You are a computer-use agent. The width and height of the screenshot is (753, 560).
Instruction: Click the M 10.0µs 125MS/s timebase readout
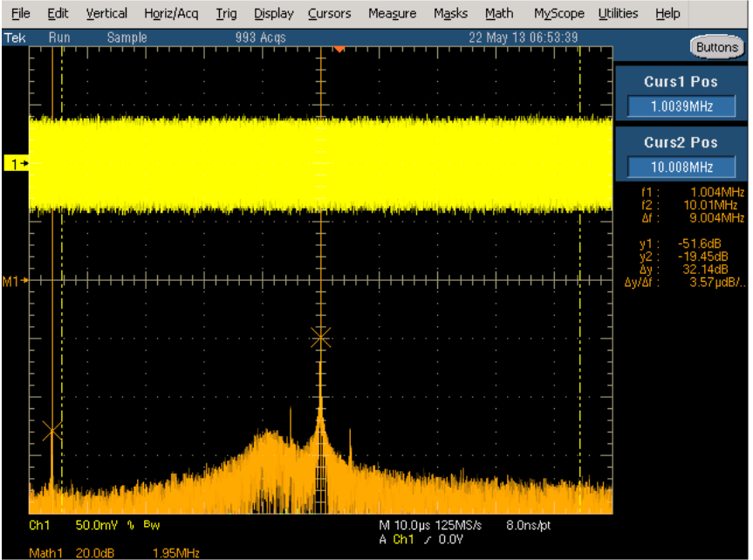[430, 525]
